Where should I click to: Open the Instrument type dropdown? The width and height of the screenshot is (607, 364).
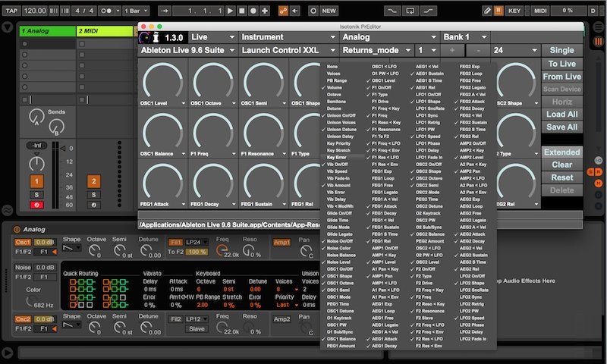pyautogui.click(x=288, y=37)
